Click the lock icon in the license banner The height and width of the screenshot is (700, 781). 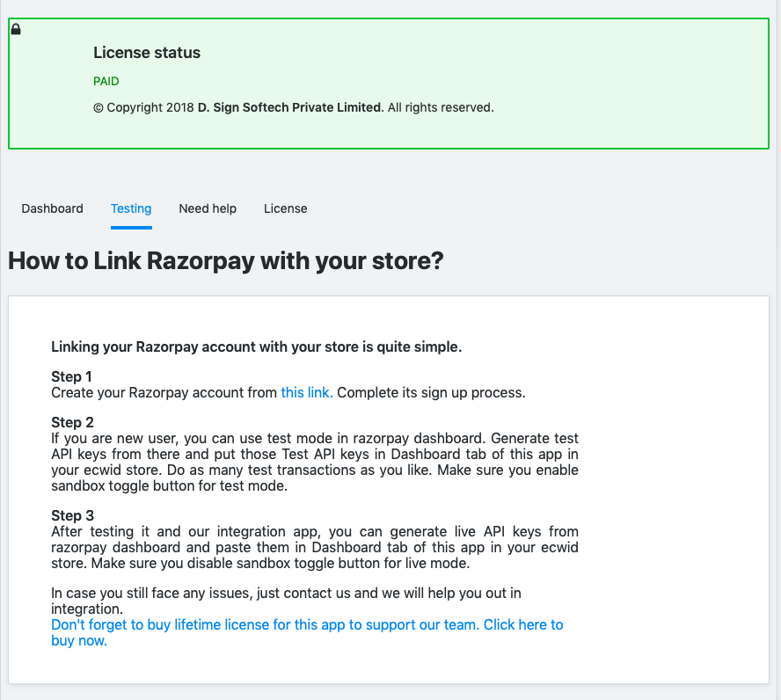[16, 29]
